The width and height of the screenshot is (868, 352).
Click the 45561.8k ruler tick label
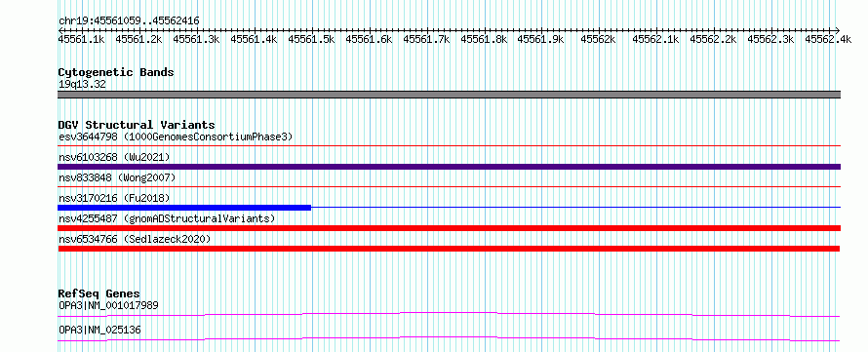485,39
